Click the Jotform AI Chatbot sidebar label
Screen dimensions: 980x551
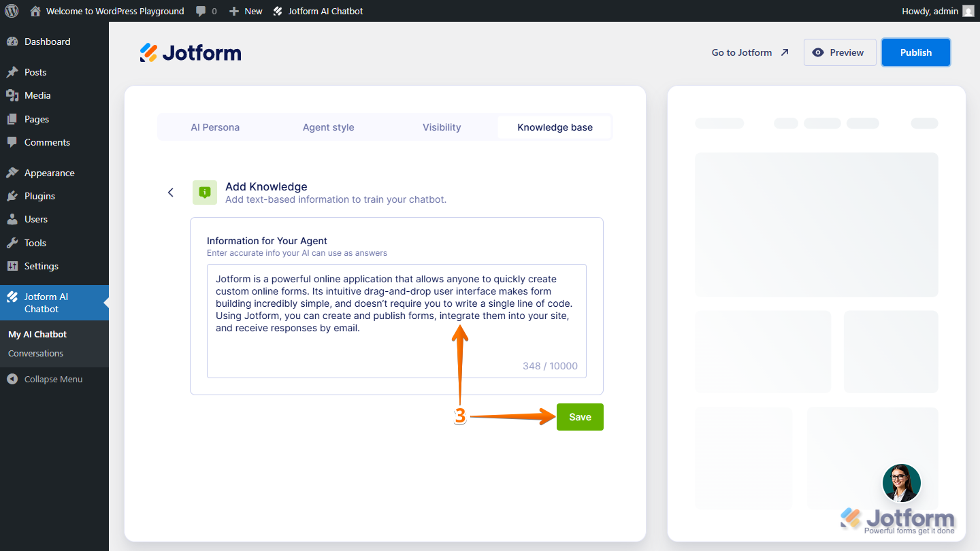(x=46, y=303)
